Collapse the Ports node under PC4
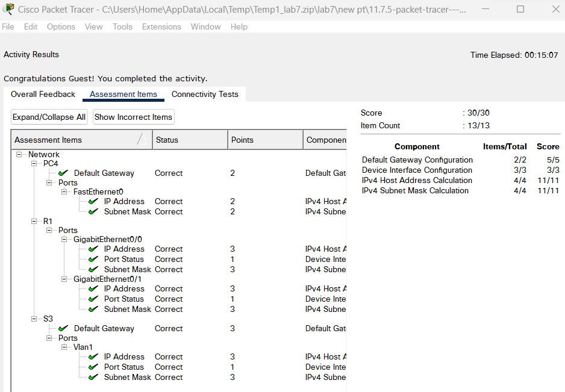This screenshot has height=392, width=565. 49,182
